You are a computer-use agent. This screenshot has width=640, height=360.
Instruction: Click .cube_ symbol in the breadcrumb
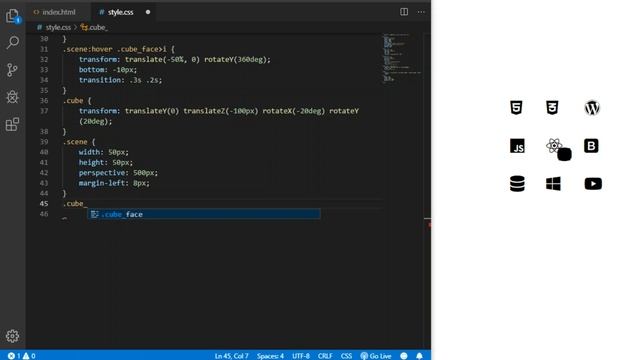[x=94, y=27]
